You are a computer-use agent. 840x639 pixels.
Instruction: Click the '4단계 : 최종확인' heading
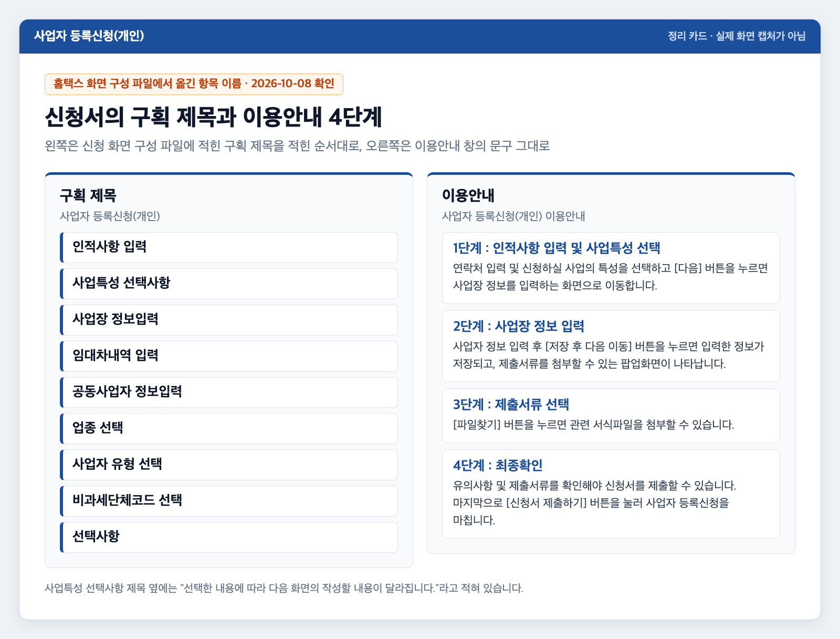(x=498, y=465)
